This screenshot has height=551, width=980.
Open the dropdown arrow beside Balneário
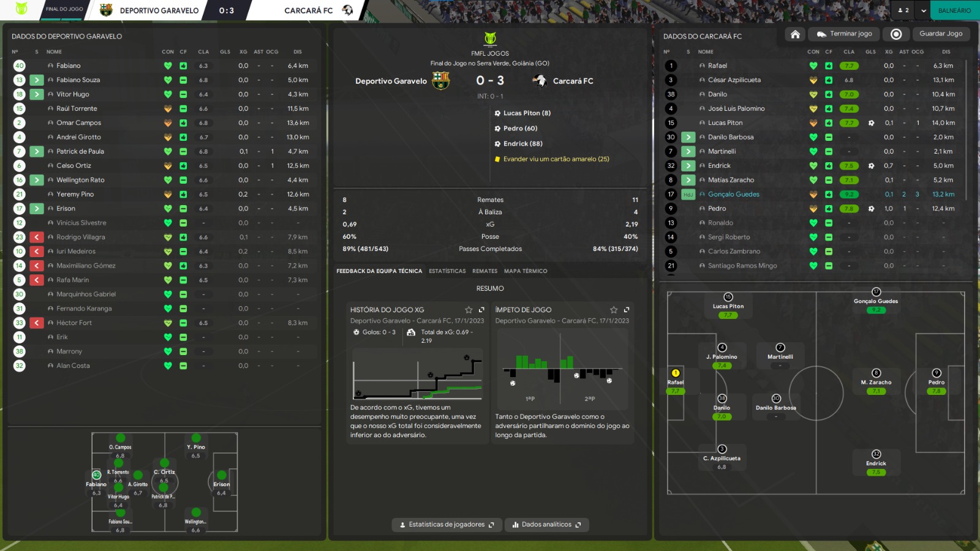923,10
